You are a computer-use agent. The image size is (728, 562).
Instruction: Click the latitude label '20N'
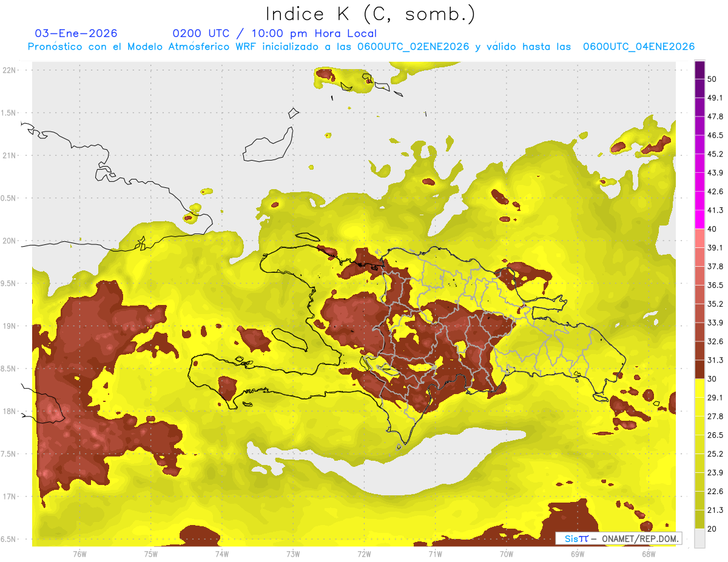(9, 241)
